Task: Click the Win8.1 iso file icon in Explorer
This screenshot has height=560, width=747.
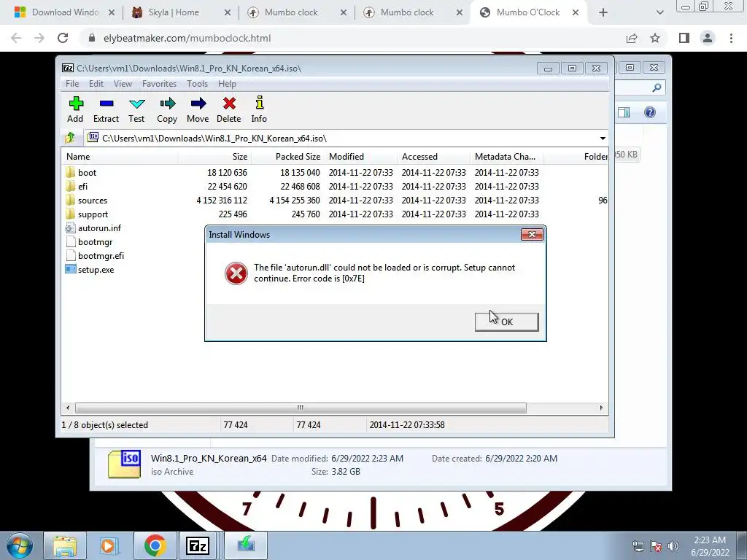Action: pyautogui.click(x=124, y=464)
